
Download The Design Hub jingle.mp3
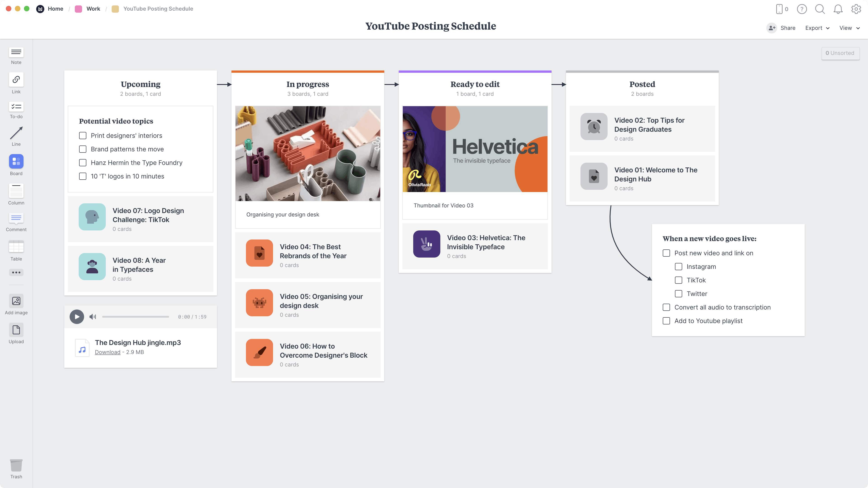[108, 352]
